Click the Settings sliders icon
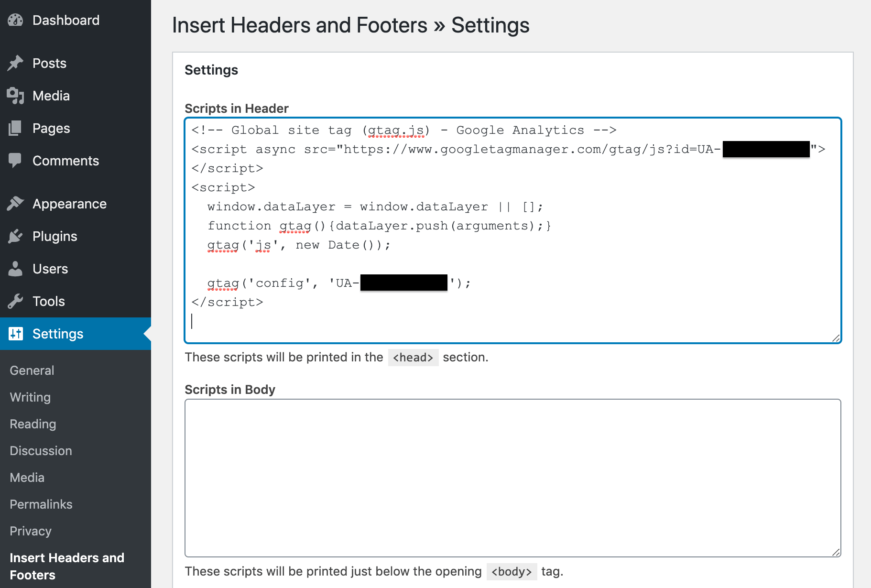The width and height of the screenshot is (871, 588). (x=15, y=334)
